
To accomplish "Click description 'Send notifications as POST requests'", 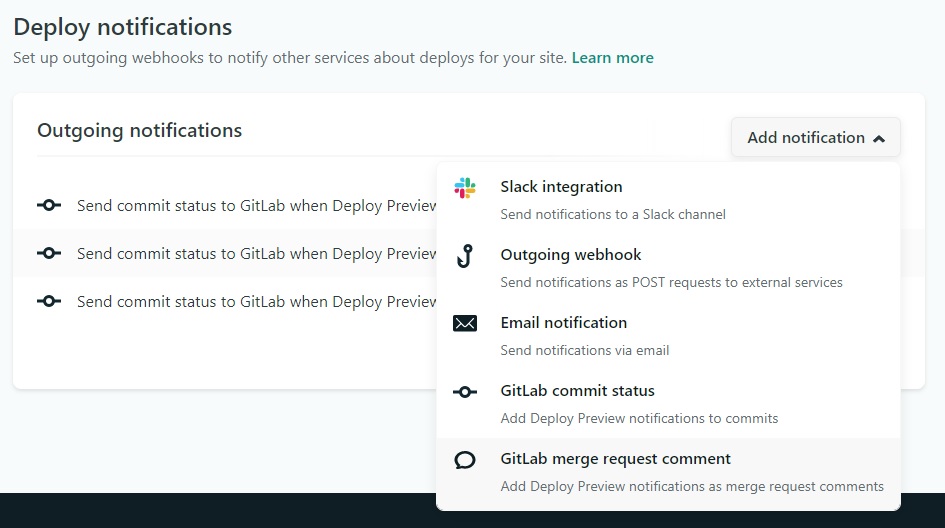I will tap(671, 282).
